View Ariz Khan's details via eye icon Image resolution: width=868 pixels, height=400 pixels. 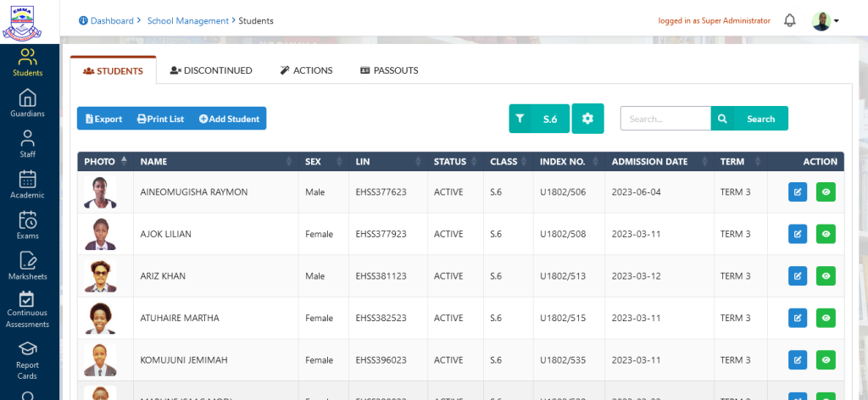[x=826, y=276]
